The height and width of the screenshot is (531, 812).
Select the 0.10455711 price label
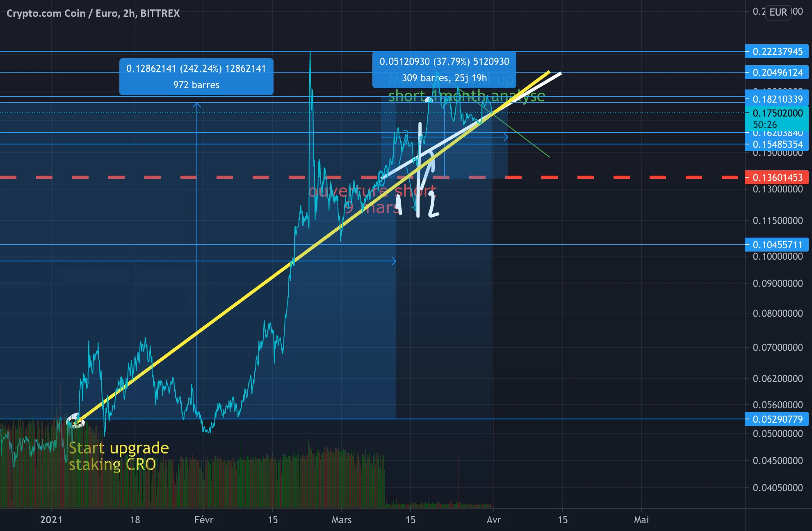[x=777, y=245]
